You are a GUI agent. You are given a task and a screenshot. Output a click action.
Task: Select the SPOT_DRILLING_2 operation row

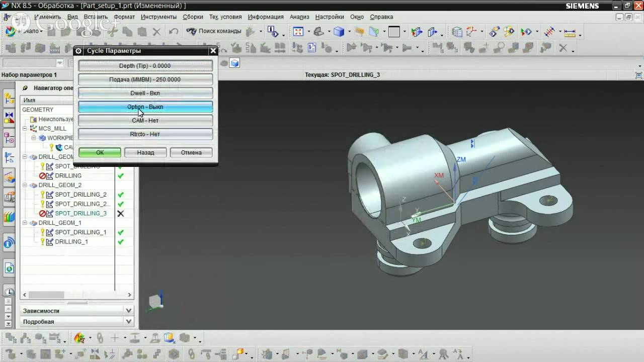pyautogui.click(x=80, y=195)
